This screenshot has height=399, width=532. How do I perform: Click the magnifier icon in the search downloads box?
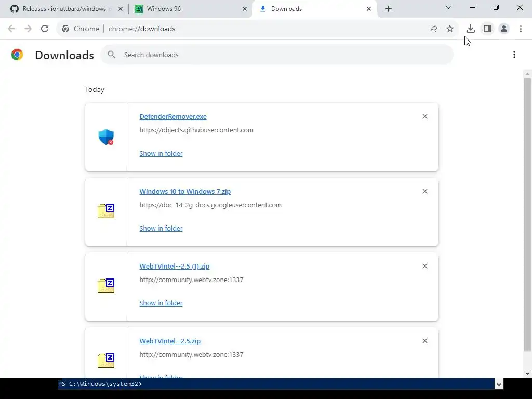pos(111,54)
